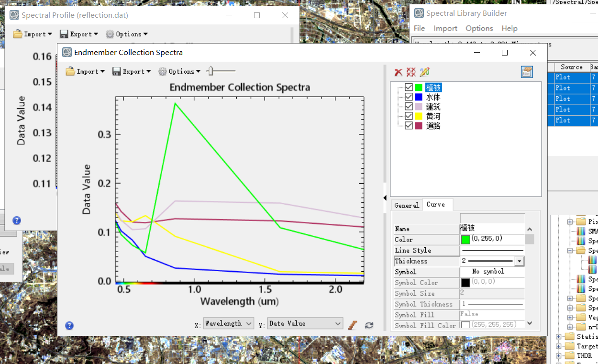The height and width of the screenshot is (364, 598).
Task: Uncheck the 植被 spectrum checkbox
Action: [x=409, y=87]
